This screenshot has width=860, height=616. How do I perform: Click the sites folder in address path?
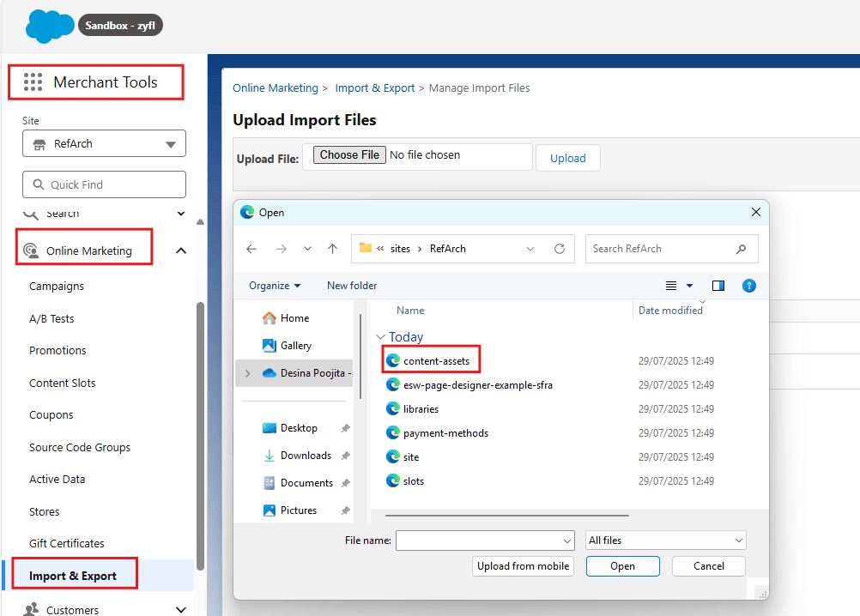pos(400,249)
